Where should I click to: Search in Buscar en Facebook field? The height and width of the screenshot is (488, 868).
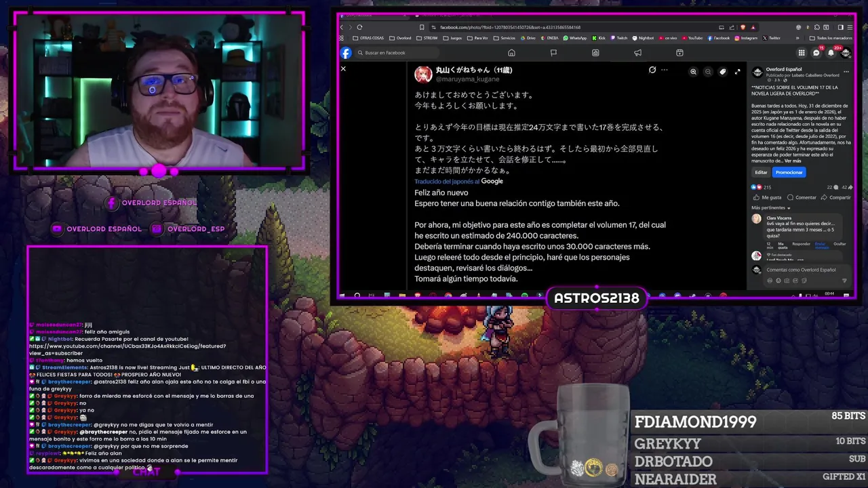click(x=397, y=53)
